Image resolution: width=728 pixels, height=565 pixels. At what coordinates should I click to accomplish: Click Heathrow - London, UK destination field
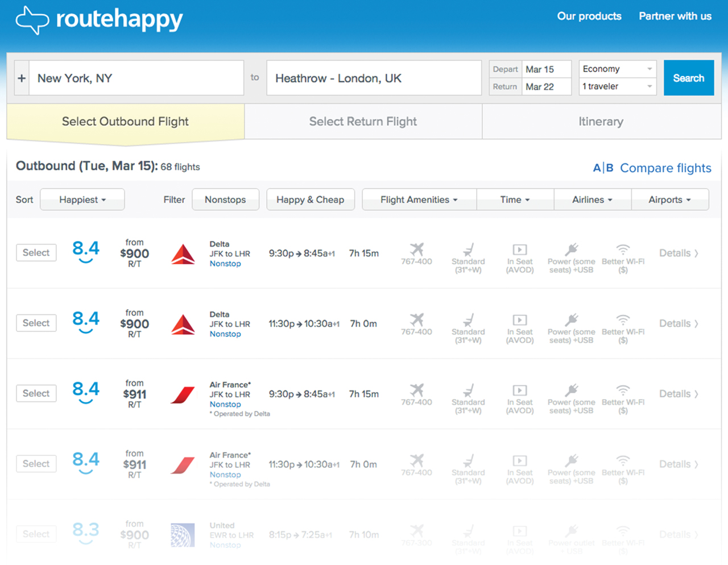pos(374,78)
